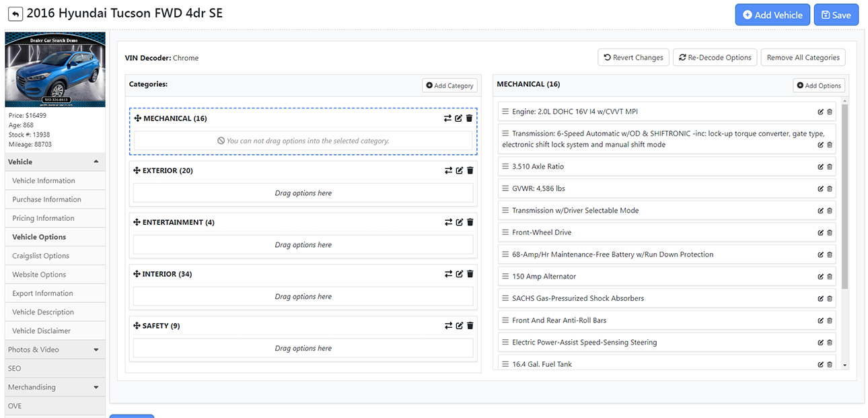Delete the 150 Amp Alternator option
868x418 pixels.
point(829,277)
